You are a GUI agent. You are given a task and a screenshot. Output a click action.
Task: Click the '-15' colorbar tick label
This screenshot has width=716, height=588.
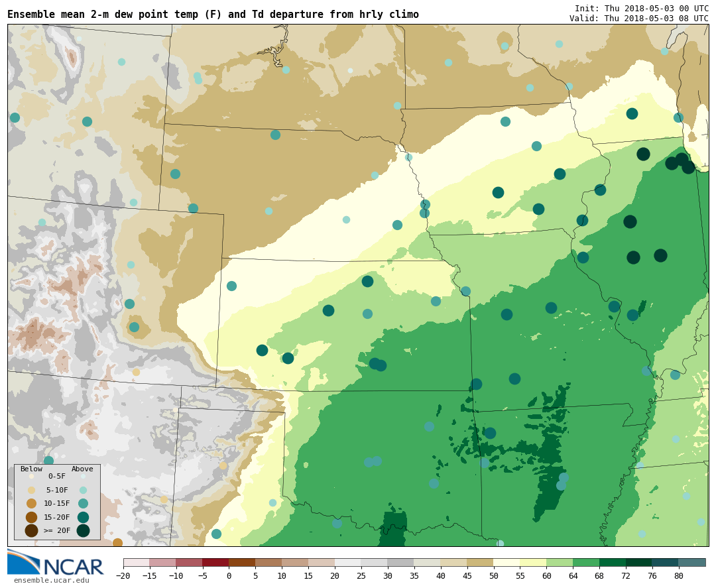[x=150, y=575]
